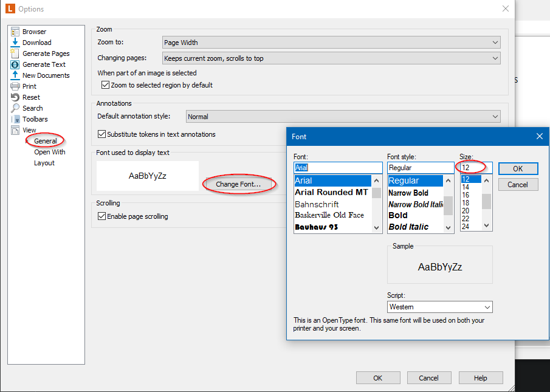Click the font size scrollbar down arrow
Screen dimensions: 550x392
487,225
